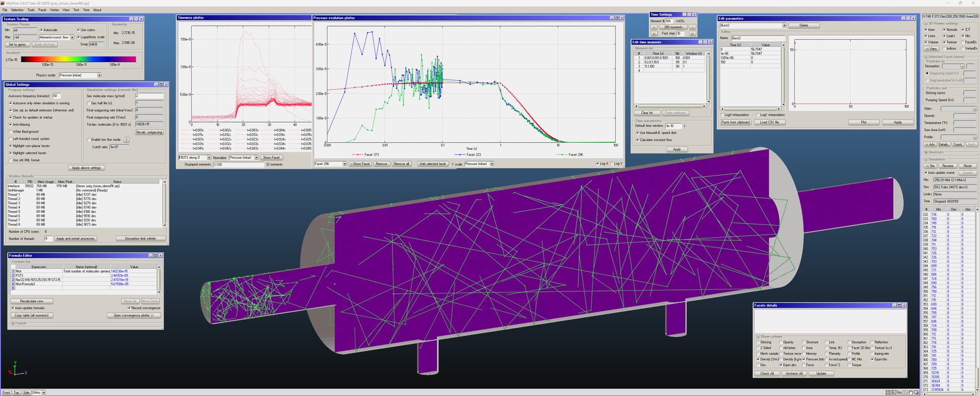Expand the Format section in Formula Editor
The image size is (980, 396).
13,323
